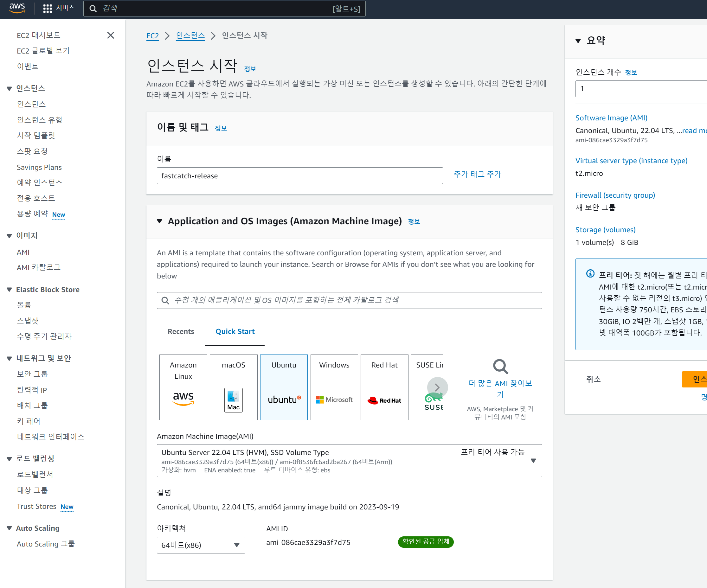Open the architecture 64비트(x86) dropdown
Viewport: 707px width, 588px height.
click(x=201, y=545)
